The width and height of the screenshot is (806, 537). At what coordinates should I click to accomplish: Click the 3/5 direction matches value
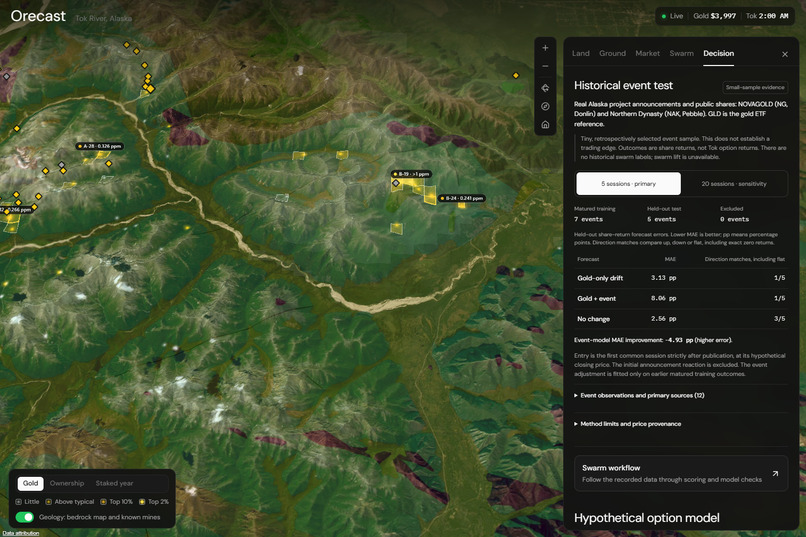pyautogui.click(x=779, y=319)
